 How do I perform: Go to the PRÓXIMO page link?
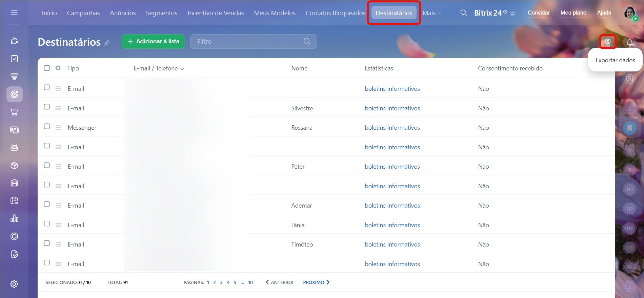(316, 282)
